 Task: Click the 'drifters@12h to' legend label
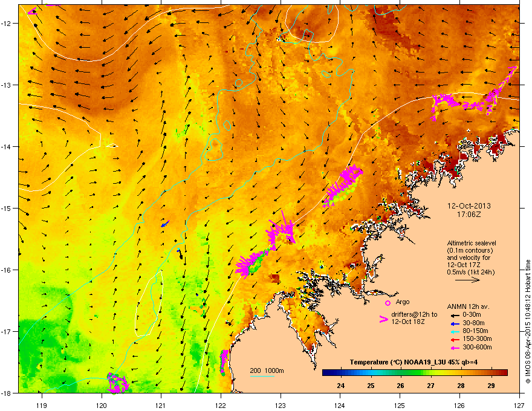click(414, 315)
